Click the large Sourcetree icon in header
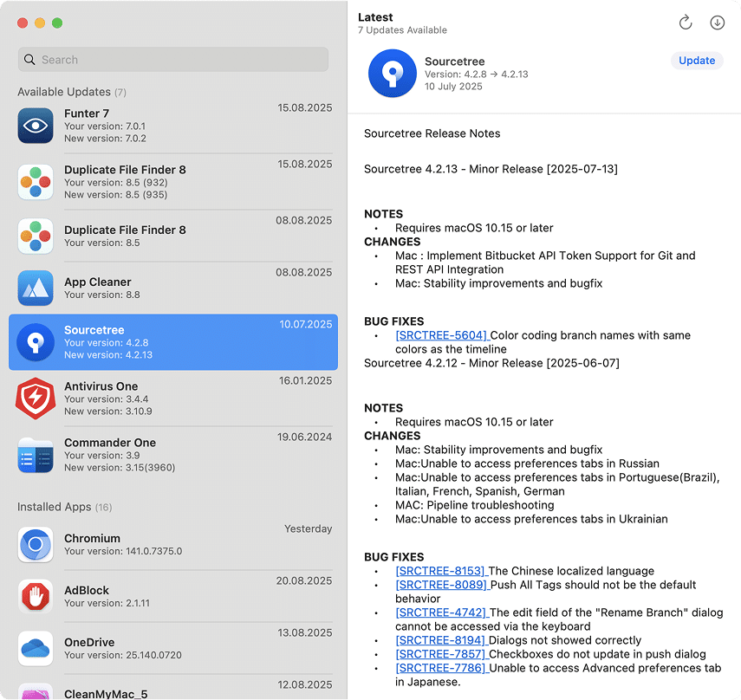Image resolution: width=741 pixels, height=700 pixels. coord(393,74)
